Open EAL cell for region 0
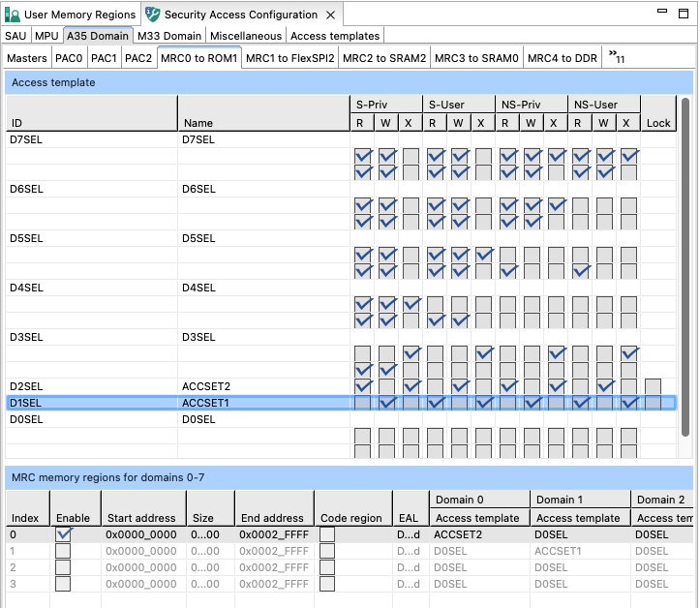Viewport: 700px width, 608px height. pos(408,534)
